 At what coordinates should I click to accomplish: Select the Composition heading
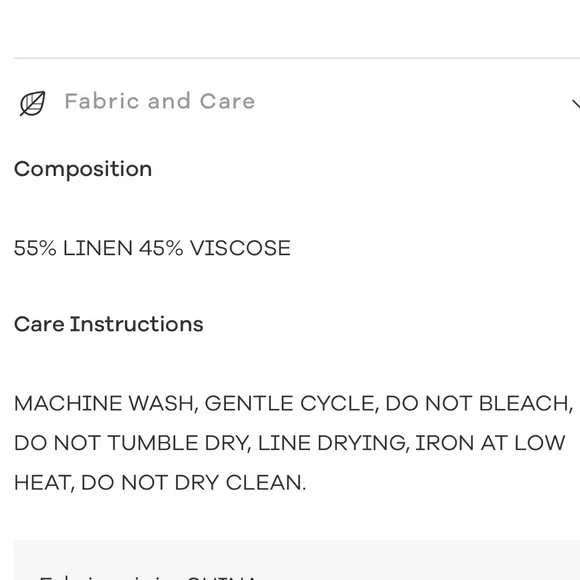click(83, 169)
